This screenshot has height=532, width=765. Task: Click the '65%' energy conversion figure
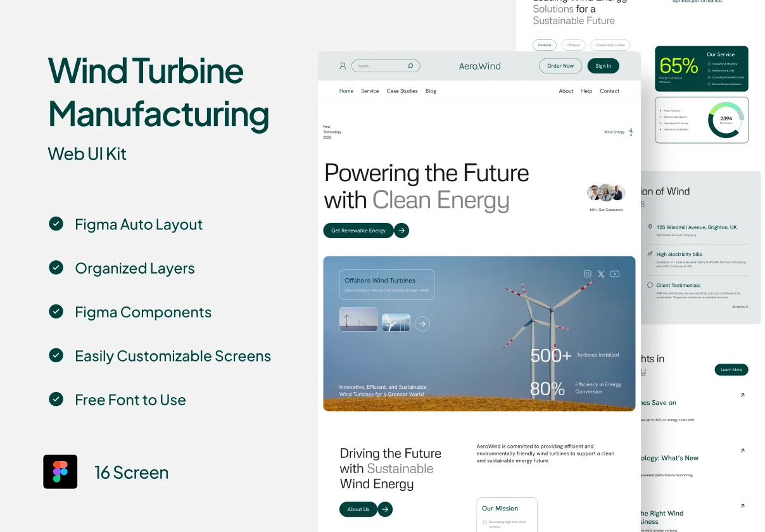pos(678,65)
